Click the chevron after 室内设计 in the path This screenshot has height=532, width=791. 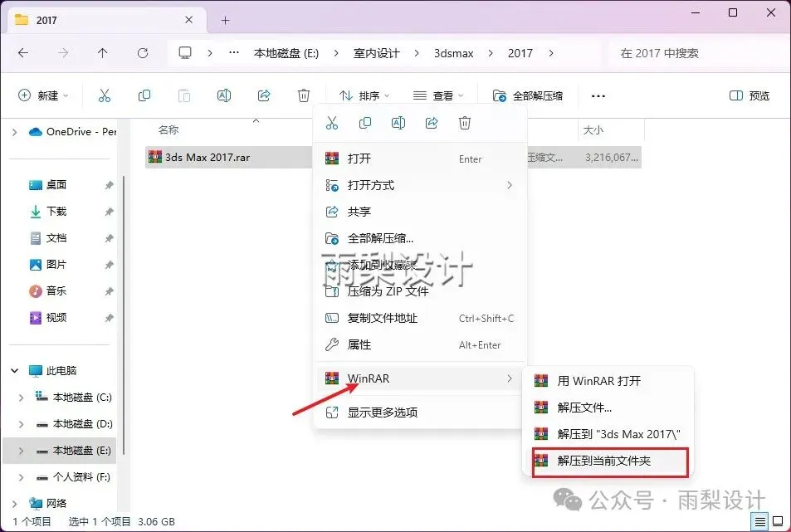point(417,53)
